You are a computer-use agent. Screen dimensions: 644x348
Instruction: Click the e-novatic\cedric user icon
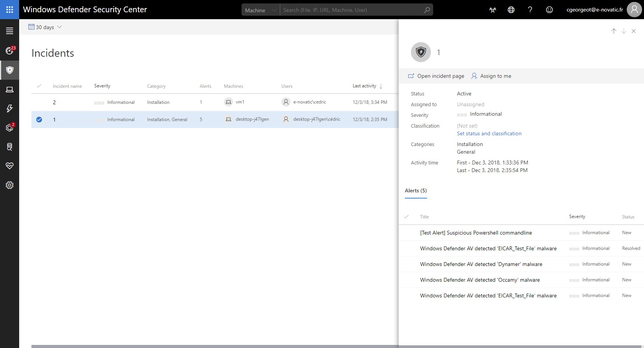[x=286, y=102]
